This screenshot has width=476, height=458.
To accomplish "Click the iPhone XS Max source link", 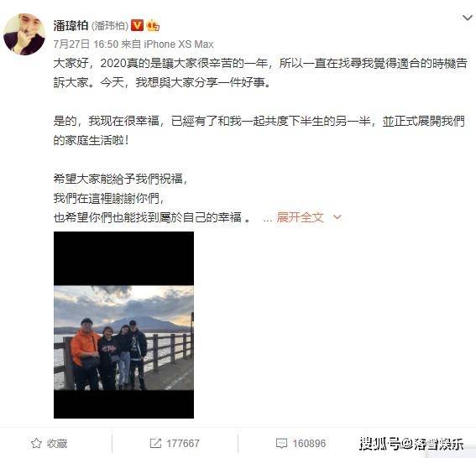I will 179,44.
